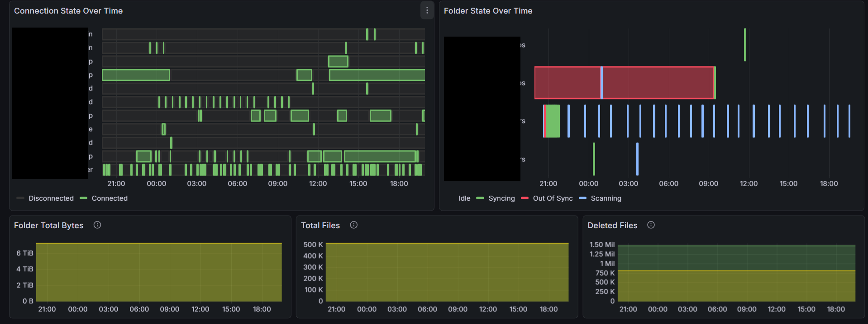Click the info icon beside Folder Total Bytes
The height and width of the screenshot is (324, 868).
(97, 225)
